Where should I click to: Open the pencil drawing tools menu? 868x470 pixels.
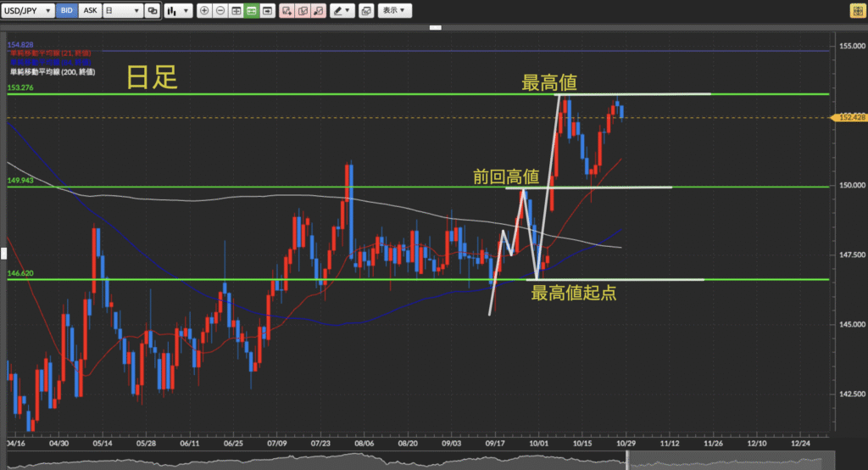coord(342,11)
